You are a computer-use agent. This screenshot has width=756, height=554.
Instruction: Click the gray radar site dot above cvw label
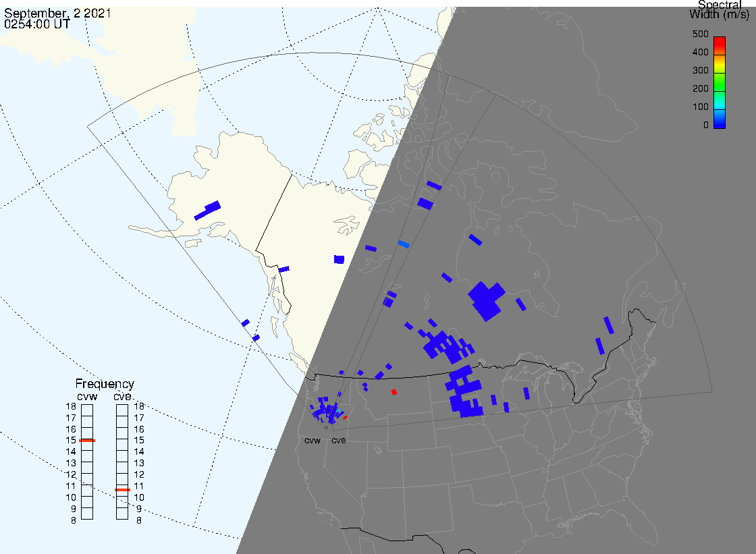point(326,428)
